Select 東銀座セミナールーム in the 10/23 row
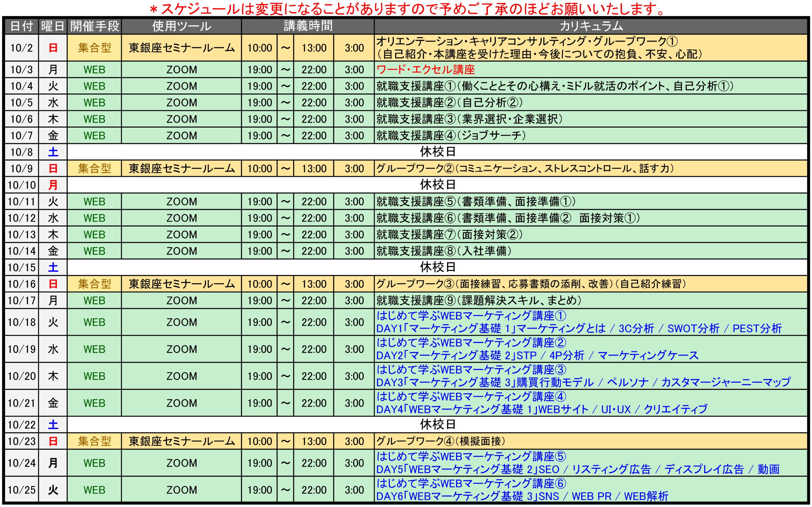 tap(181, 441)
